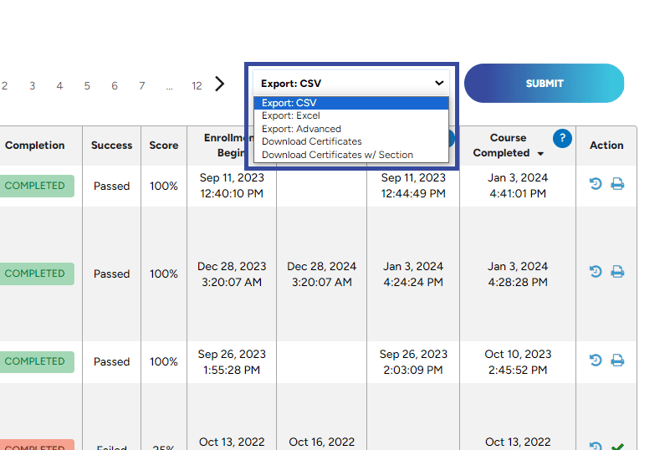
Task: Click green checkmark icon in failed row
Action: tap(618, 446)
